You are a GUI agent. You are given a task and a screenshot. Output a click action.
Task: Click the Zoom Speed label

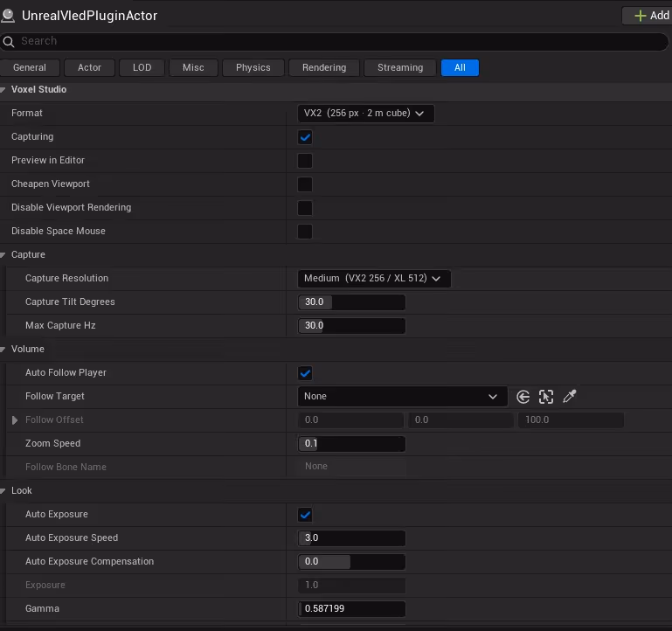[52, 444]
